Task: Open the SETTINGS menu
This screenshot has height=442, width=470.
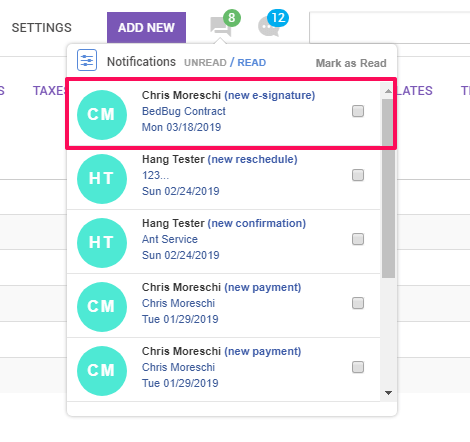Action: [42, 28]
